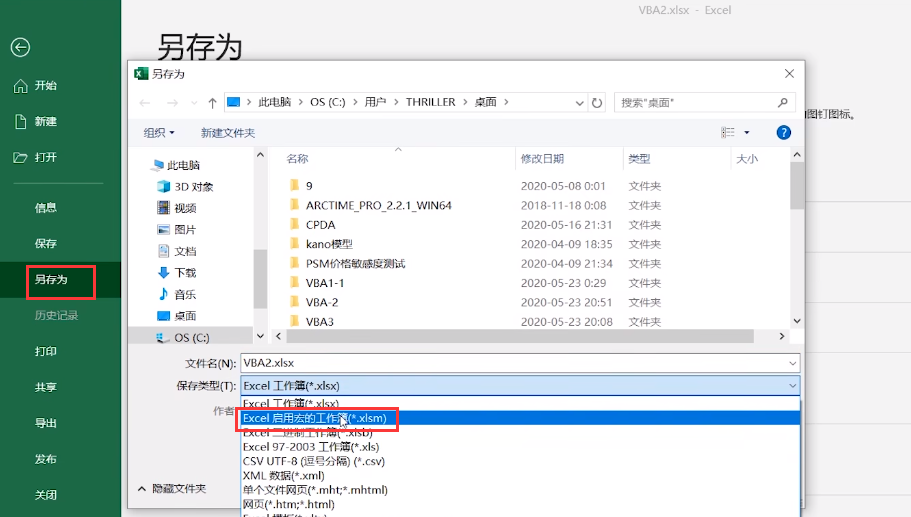911x517 pixels.
Task: Click the home icon beside 开始
Action: (x=20, y=86)
